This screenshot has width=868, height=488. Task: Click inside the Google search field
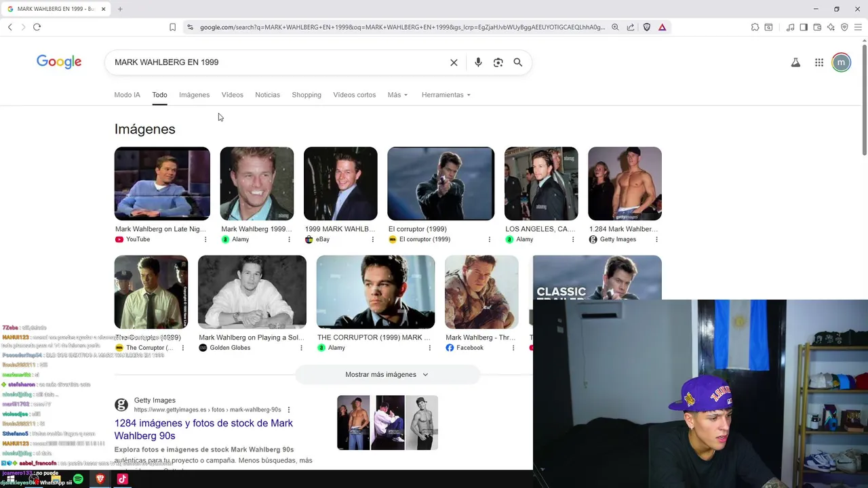278,62
